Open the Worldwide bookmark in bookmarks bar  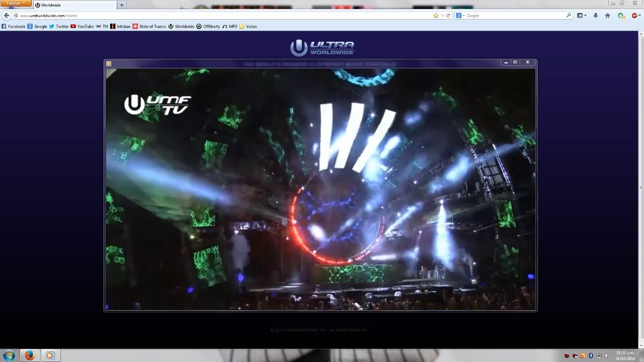pyautogui.click(x=181, y=26)
